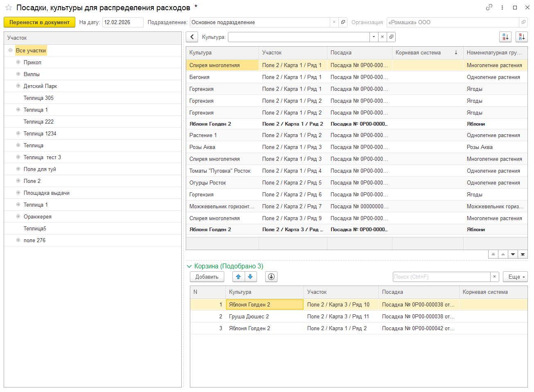Screen dimensions: 534x392
Task: Click the copy link icon in header
Action: (489, 7)
